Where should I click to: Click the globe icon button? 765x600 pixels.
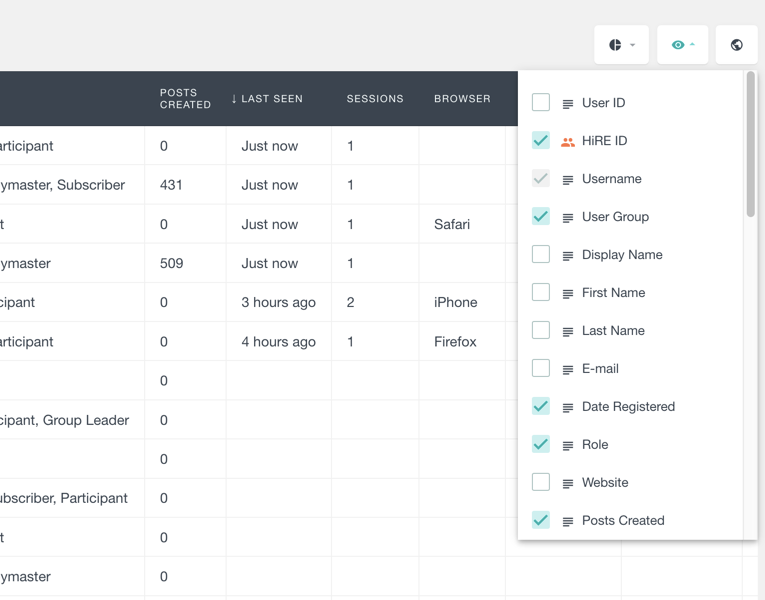(737, 45)
